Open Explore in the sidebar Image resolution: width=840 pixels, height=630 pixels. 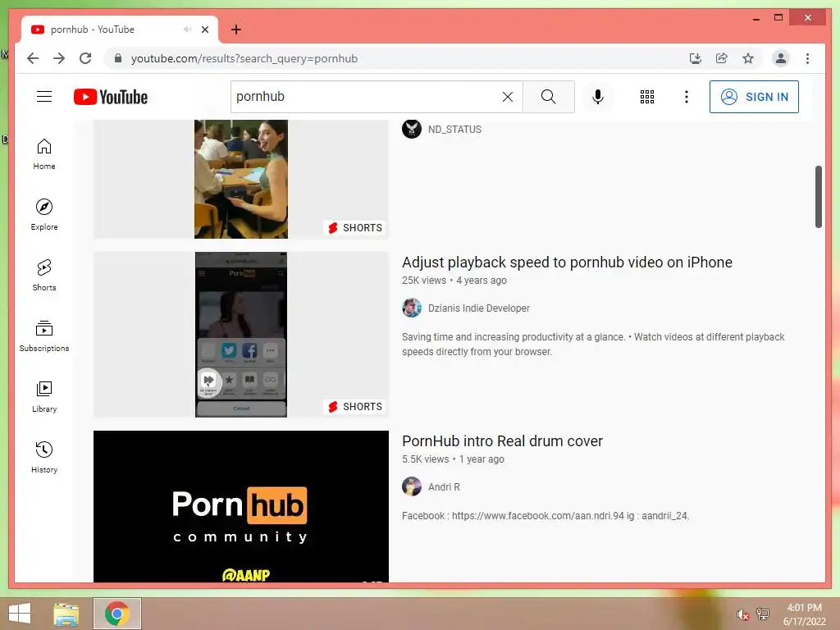click(x=44, y=215)
